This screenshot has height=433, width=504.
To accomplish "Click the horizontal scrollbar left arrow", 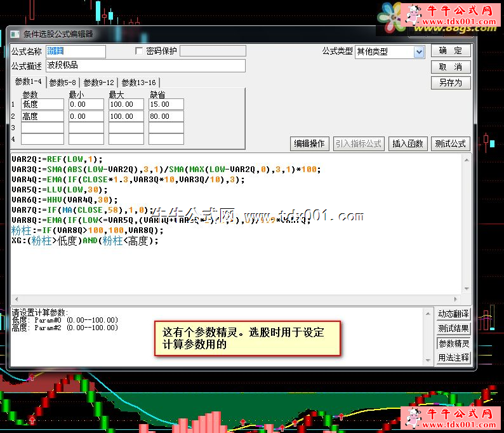I will (17, 299).
